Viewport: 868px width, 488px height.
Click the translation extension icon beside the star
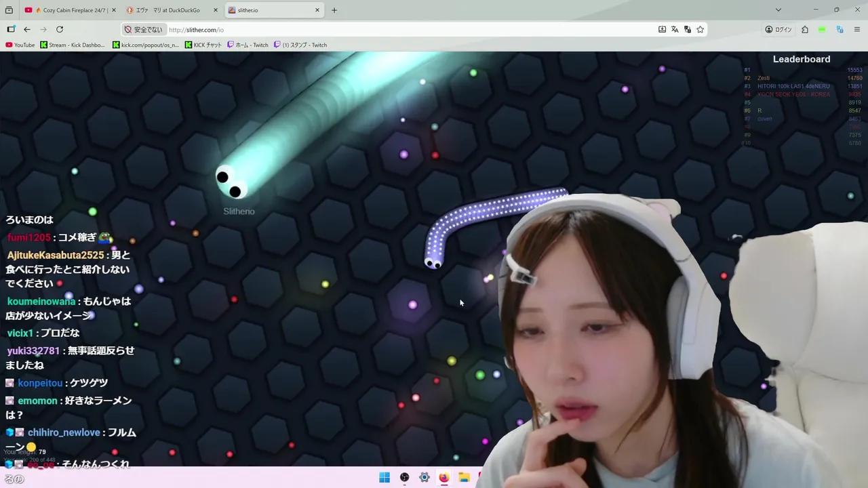pyautogui.click(x=688, y=29)
